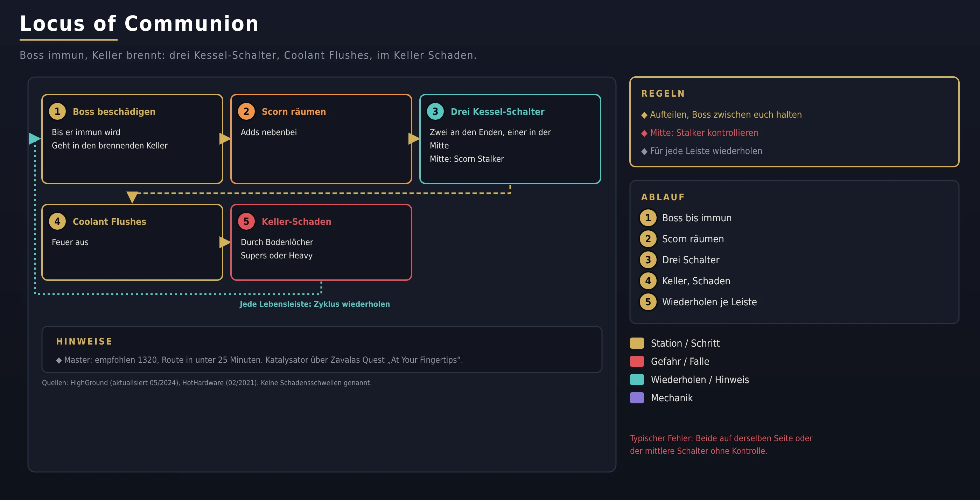Image resolution: width=980 pixels, height=500 pixels.
Task: Click the purple Mechanik legend swatch
Action: coord(637,398)
